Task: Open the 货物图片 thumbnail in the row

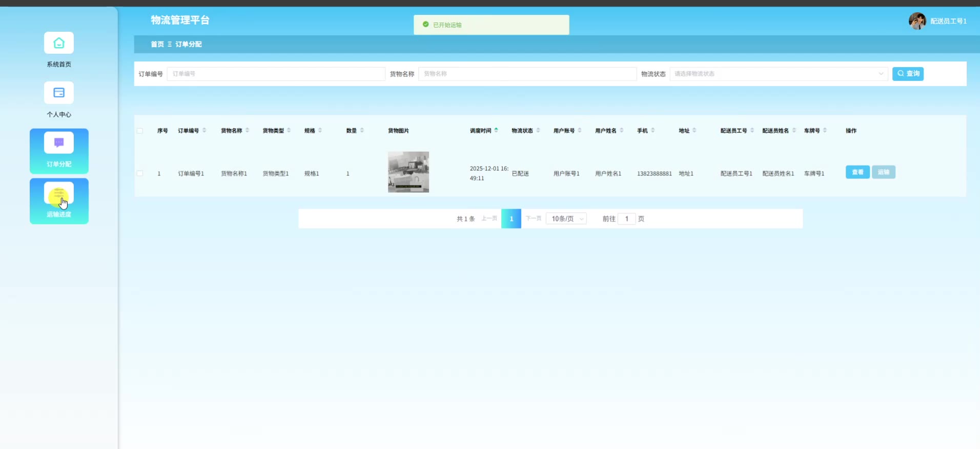Action: tap(409, 172)
